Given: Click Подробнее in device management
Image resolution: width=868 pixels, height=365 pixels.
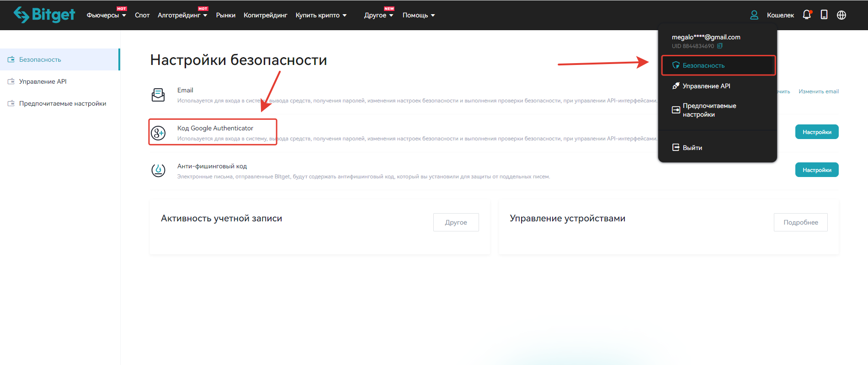Looking at the screenshot, I should point(801,222).
